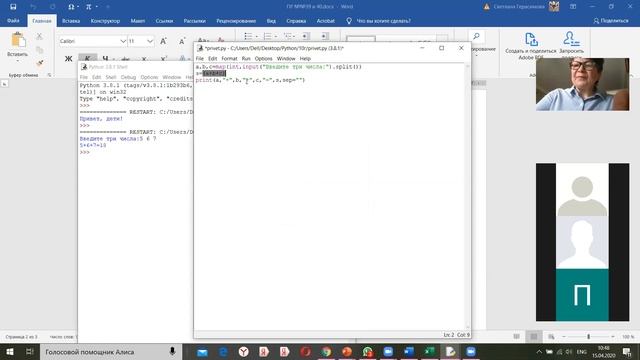Increase font size with large A icon

point(163,41)
